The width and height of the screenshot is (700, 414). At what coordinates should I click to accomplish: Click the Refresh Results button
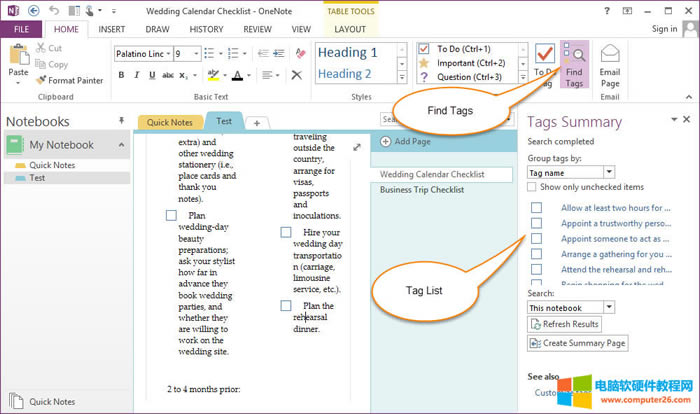pos(565,324)
